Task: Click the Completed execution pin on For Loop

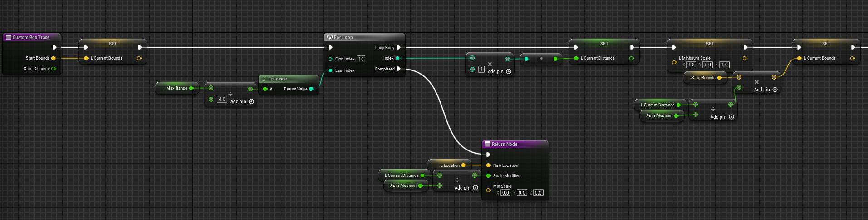Action: pos(398,69)
